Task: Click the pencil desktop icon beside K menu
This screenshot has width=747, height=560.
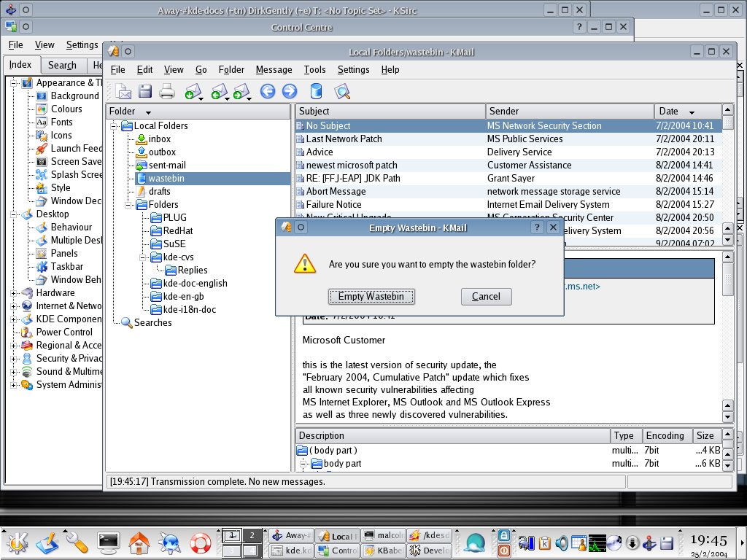Action: 47,542
